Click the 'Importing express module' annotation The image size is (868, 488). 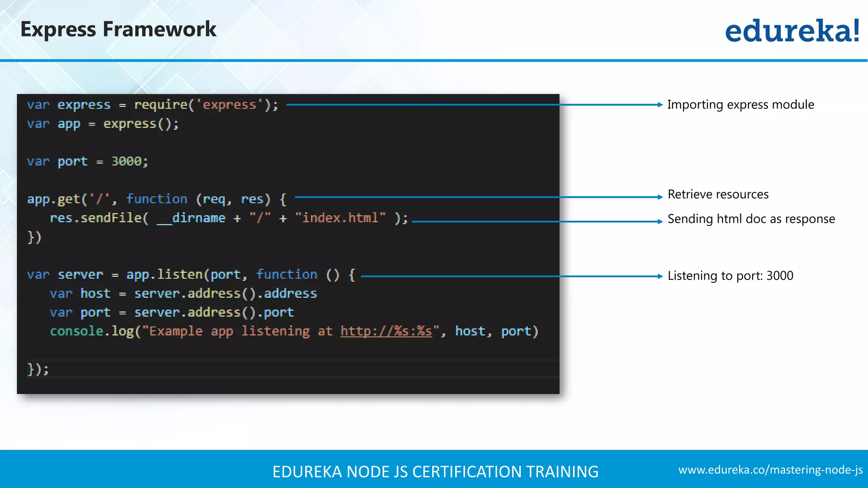click(x=740, y=105)
